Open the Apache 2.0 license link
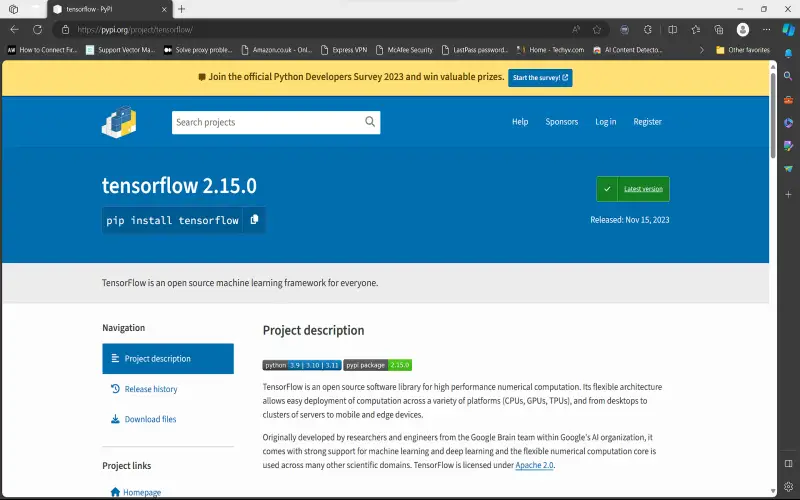The image size is (800, 500). (x=534, y=465)
